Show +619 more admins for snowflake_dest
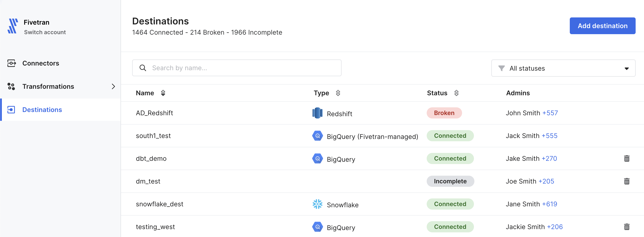The image size is (644, 237). [x=550, y=204]
